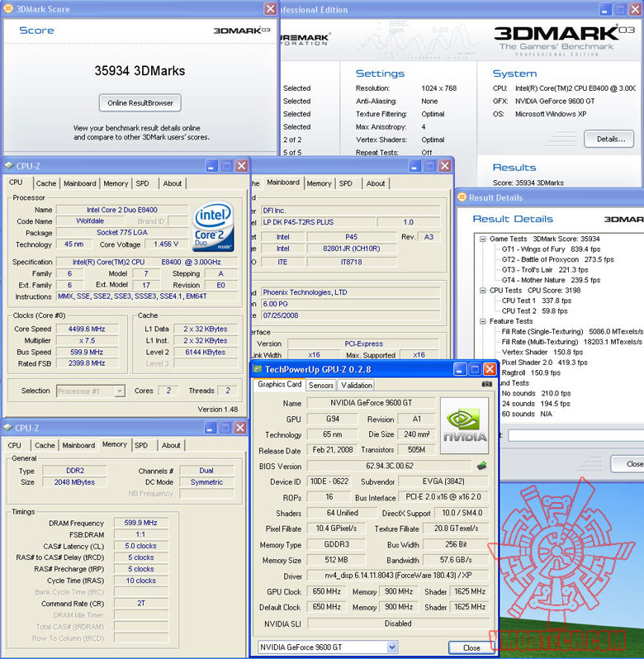Open SPD tab in top CPU-Z window

pyautogui.click(x=142, y=183)
